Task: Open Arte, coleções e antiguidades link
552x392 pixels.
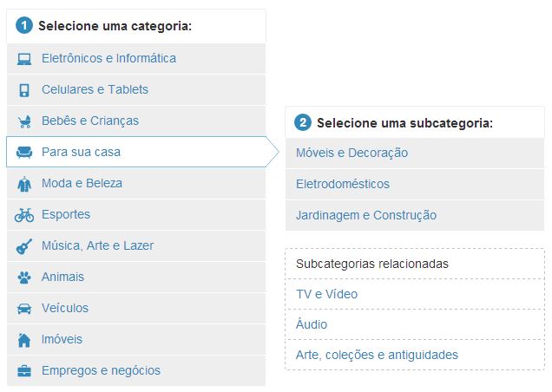Action: tap(377, 355)
